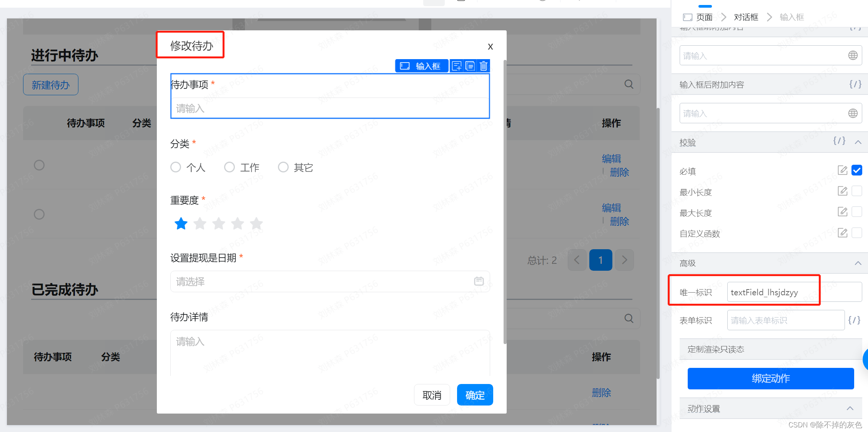Uncheck the 必填 required checkbox
This screenshot has width=868, height=432.
click(x=857, y=170)
